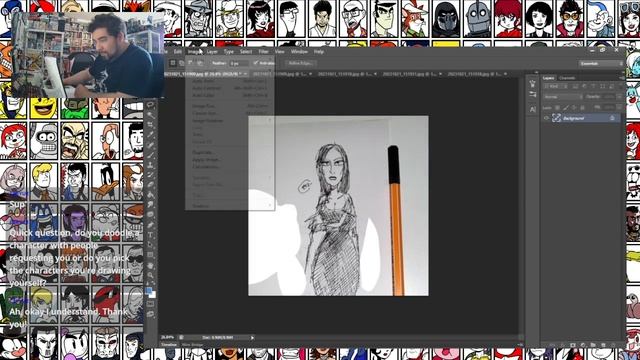Screen dimensions: 640x360
Task: Select the Quick Selection tool
Action: tap(150, 115)
